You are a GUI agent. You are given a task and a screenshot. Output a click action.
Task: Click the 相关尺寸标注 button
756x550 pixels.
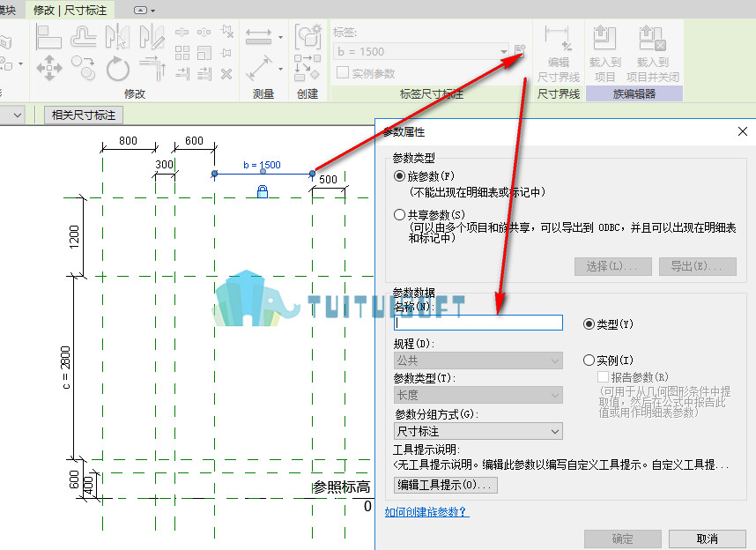(x=84, y=115)
